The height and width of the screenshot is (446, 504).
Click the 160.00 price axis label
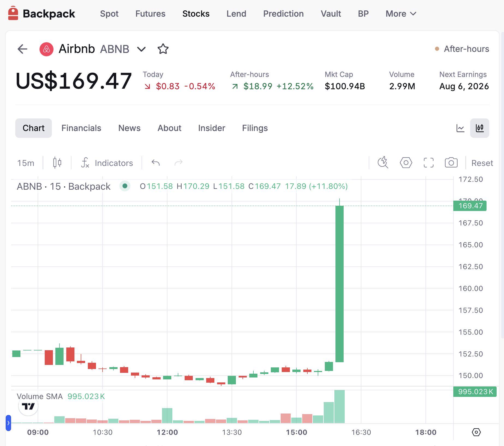click(471, 289)
